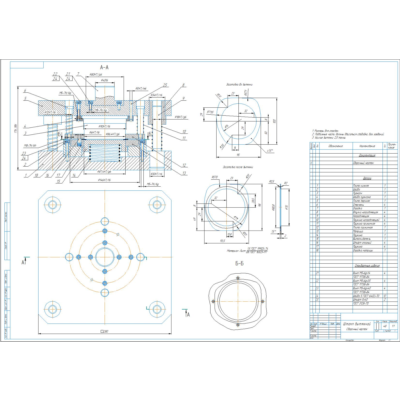Click the top-left guide pillar hole in plan view
The width and height of the screenshot is (400, 400).
(x=52, y=205)
